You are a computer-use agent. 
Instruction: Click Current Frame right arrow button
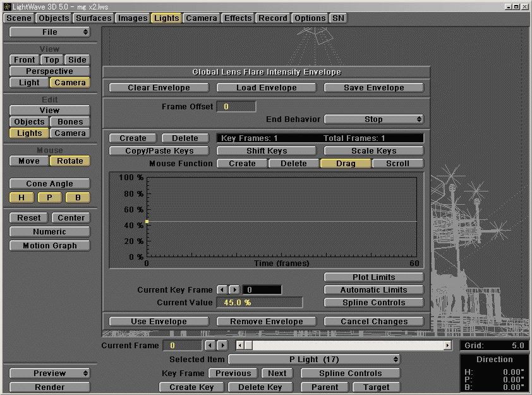[x=222, y=346]
